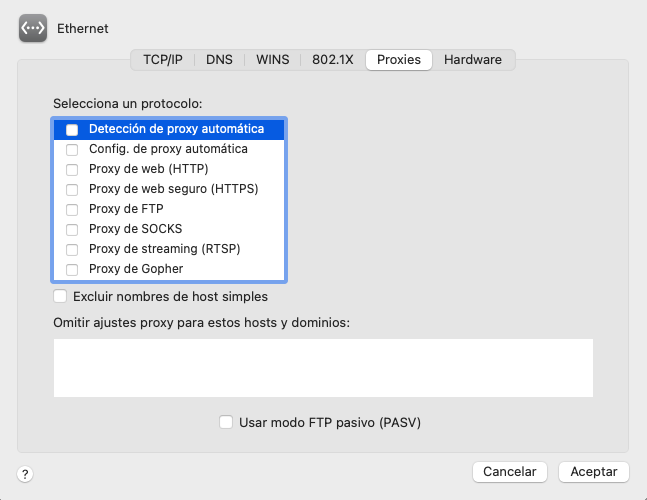Viewport: 647px width, 500px height.
Task: Tick the Proxy de Gopher checkbox
Action: (72, 269)
